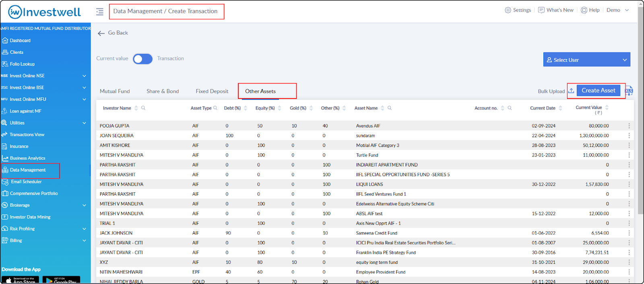Open the Help icon in header
Screen dimensions: 644x284
pos(584,10)
